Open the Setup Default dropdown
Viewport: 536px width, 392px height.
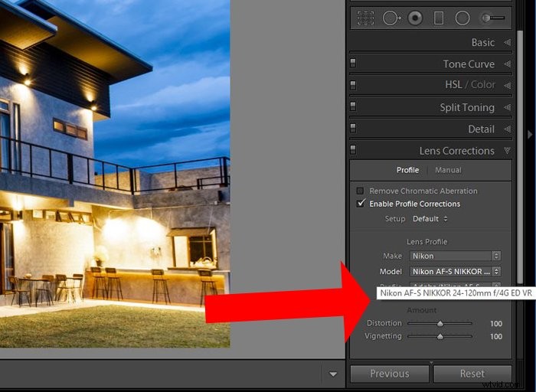[430, 219]
